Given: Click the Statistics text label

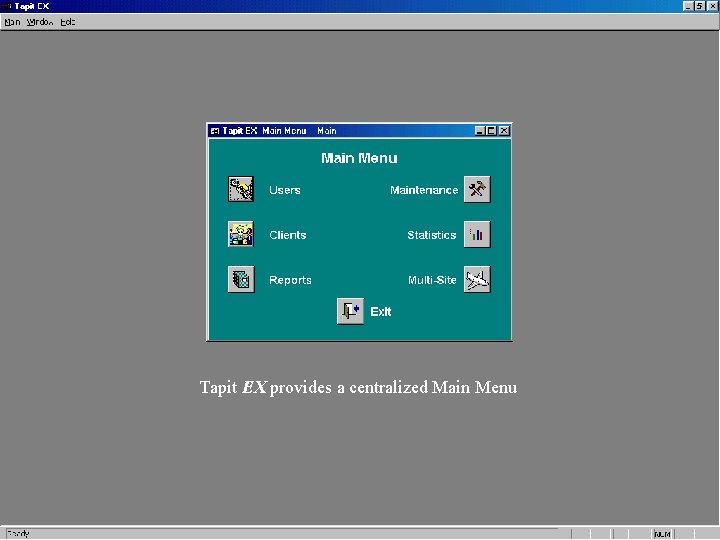Looking at the screenshot, I should (x=432, y=235).
